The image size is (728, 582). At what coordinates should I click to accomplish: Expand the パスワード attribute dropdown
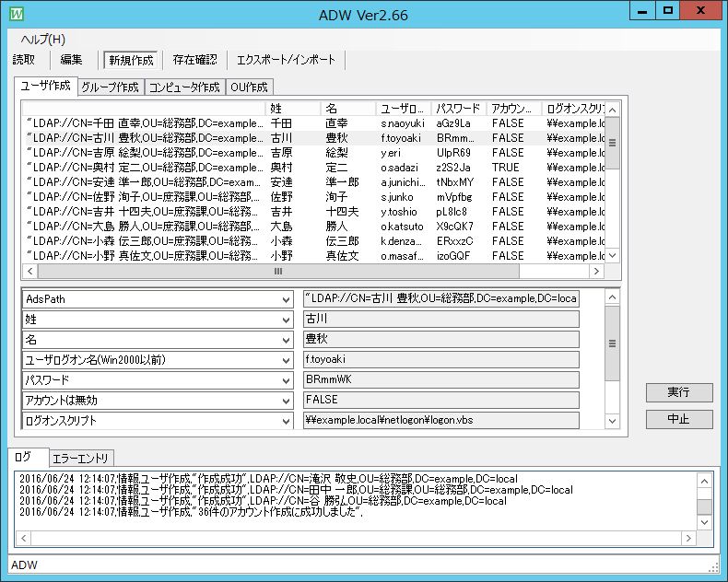[x=286, y=380]
